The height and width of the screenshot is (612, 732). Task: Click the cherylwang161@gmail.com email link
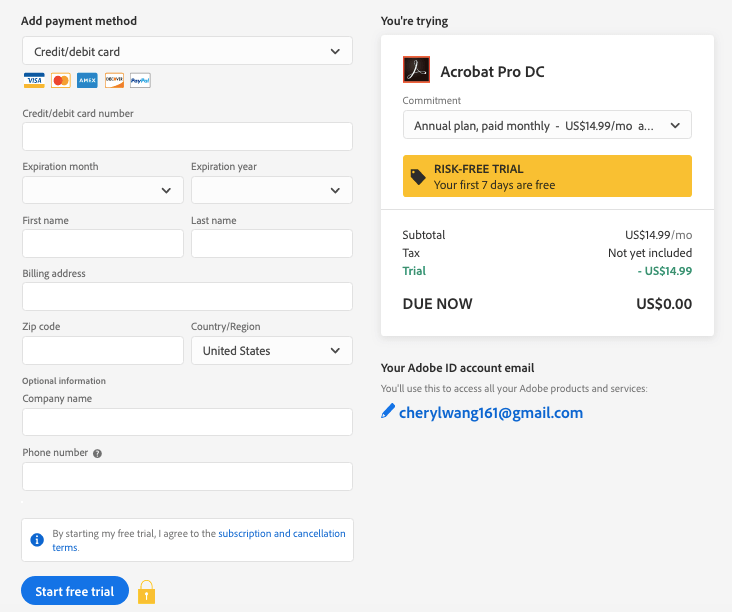pyautogui.click(x=490, y=412)
